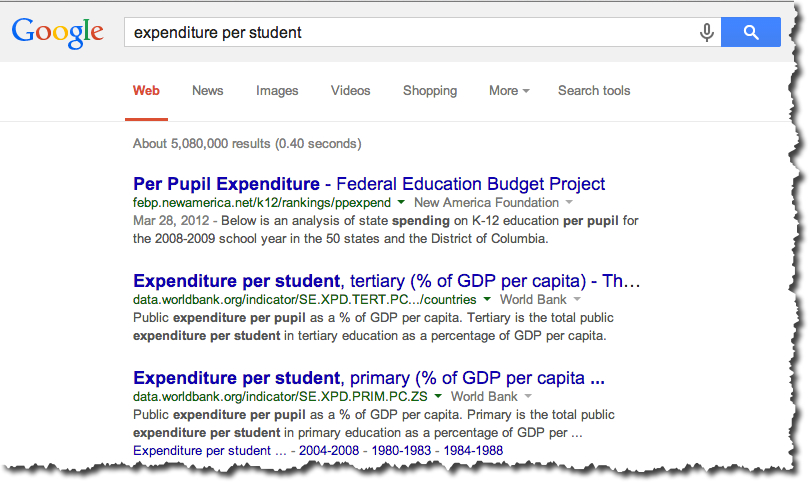Open green arrow beside febp.newamerica.net URL
810x482 pixels.
(401, 203)
